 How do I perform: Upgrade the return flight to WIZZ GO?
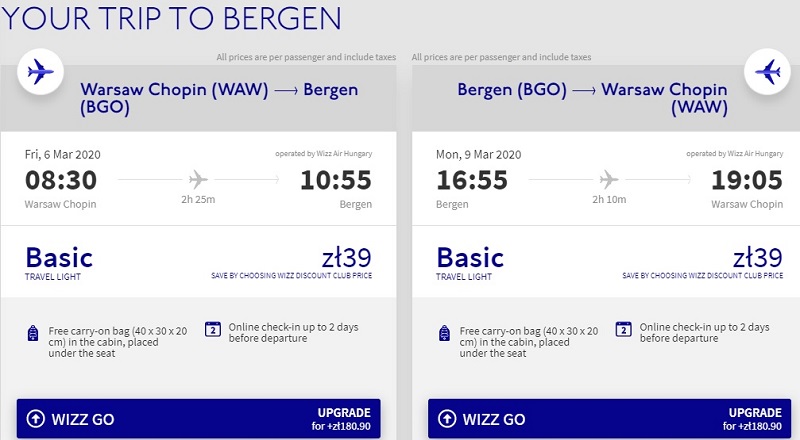(x=750, y=419)
